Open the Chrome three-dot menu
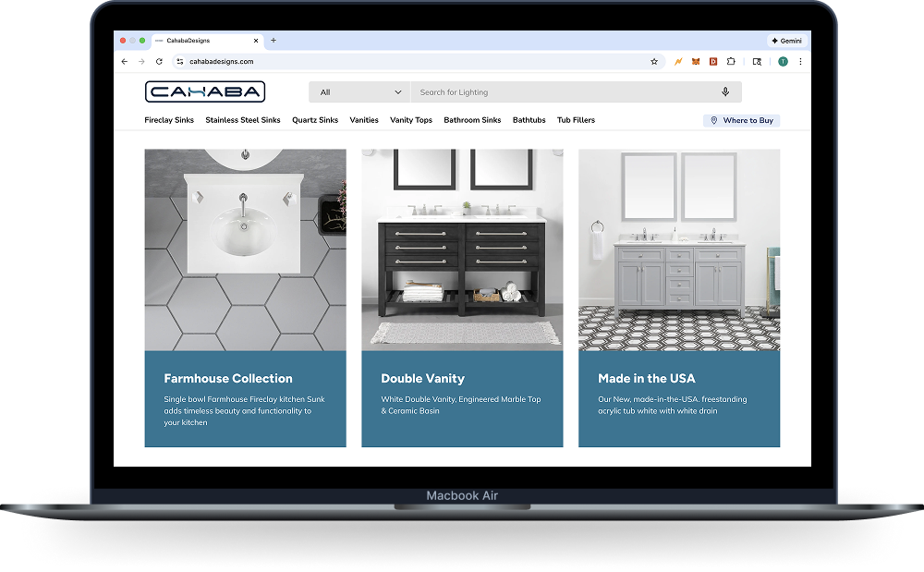The width and height of the screenshot is (924, 572). 800,62
